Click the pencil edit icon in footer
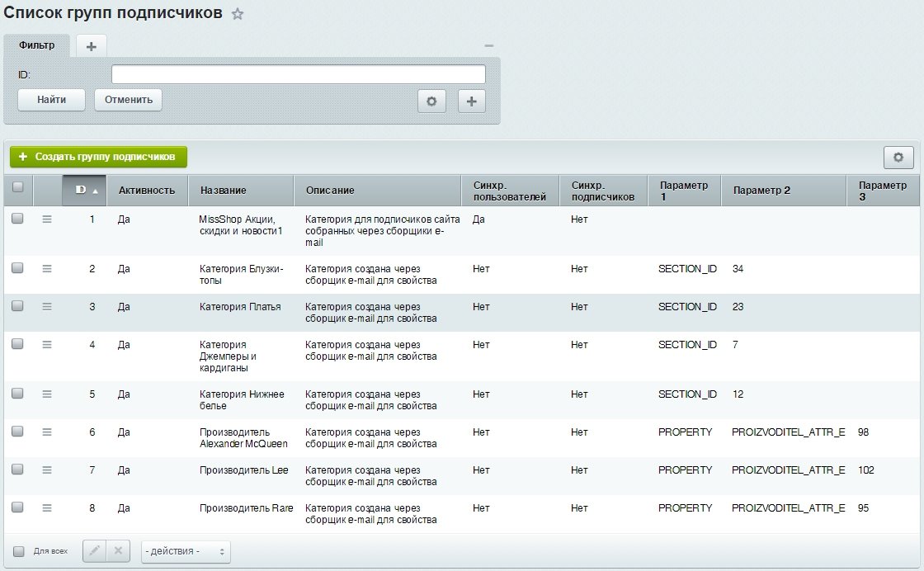Viewport: 924px width, 571px height. pyautogui.click(x=94, y=551)
